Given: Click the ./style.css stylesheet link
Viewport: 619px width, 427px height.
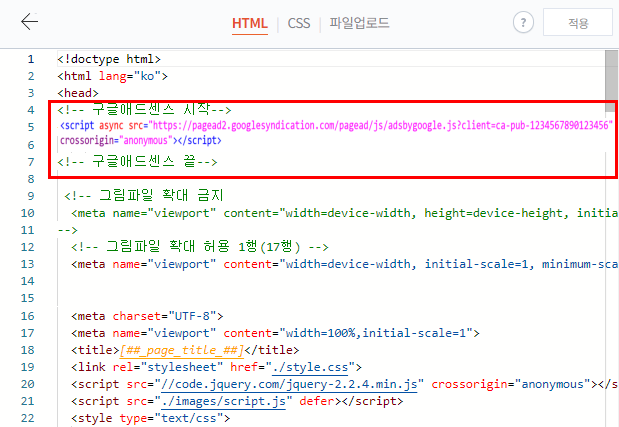Looking at the screenshot, I should coord(310,367).
